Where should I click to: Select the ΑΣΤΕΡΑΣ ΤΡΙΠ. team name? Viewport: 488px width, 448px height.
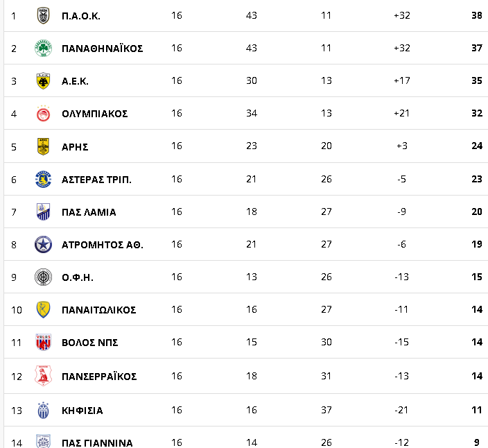[x=96, y=180]
